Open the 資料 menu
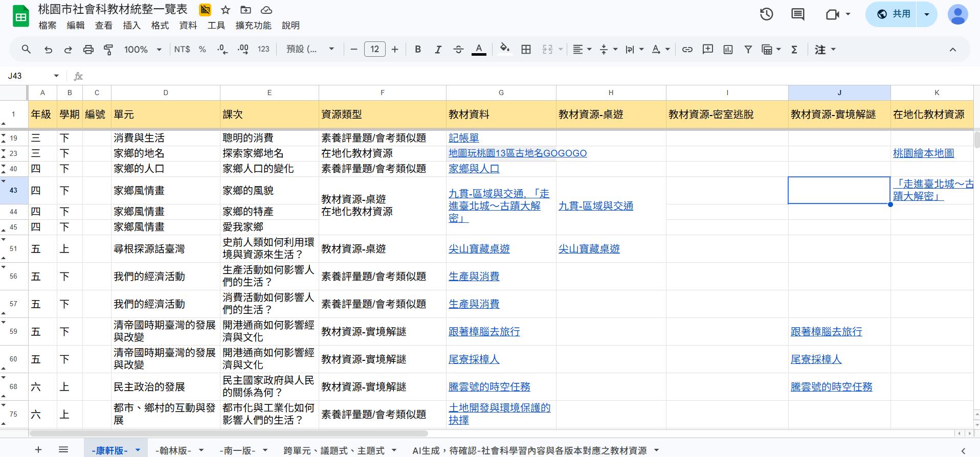The height and width of the screenshot is (457, 980). [x=188, y=26]
